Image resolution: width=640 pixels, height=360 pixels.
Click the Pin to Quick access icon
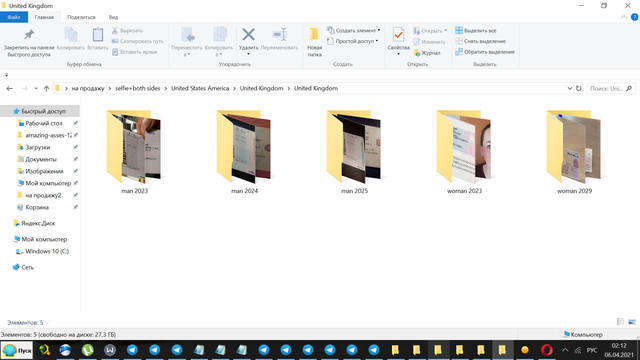pos(29,35)
